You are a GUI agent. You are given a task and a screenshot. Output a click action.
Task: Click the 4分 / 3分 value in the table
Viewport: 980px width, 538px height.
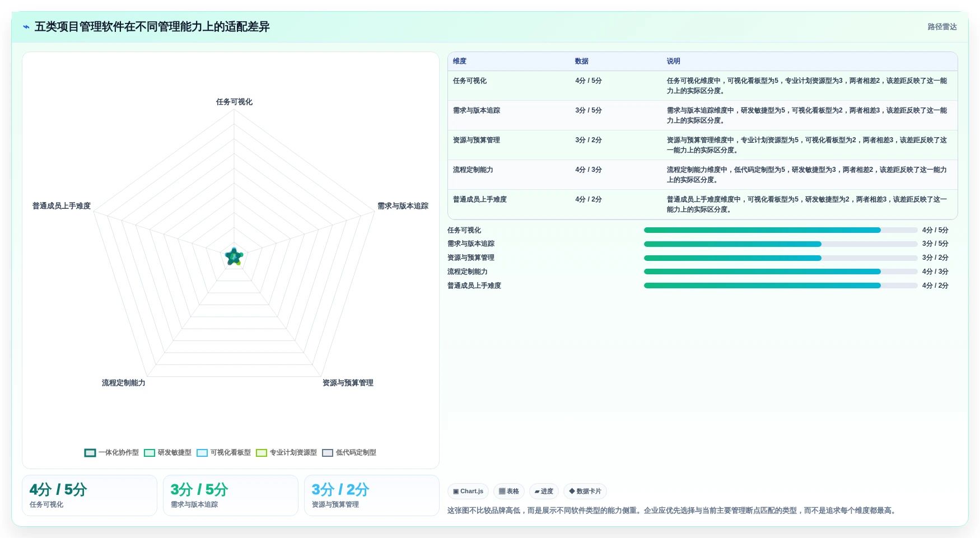click(x=589, y=170)
